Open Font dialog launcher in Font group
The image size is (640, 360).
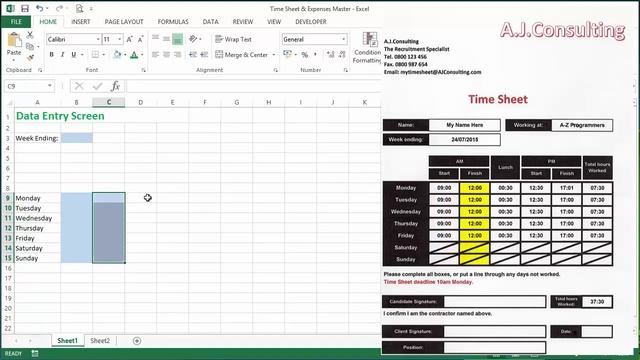(143, 70)
